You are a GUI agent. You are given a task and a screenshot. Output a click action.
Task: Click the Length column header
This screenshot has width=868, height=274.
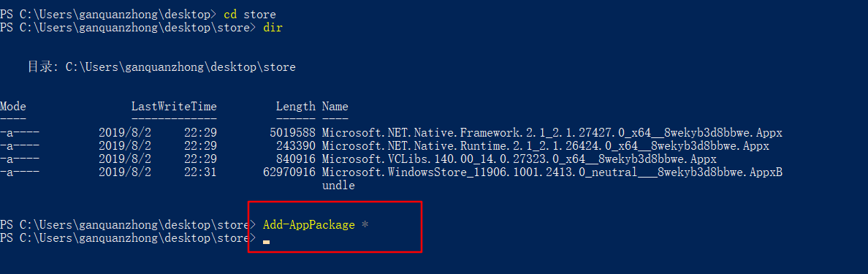(x=296, y=106)
